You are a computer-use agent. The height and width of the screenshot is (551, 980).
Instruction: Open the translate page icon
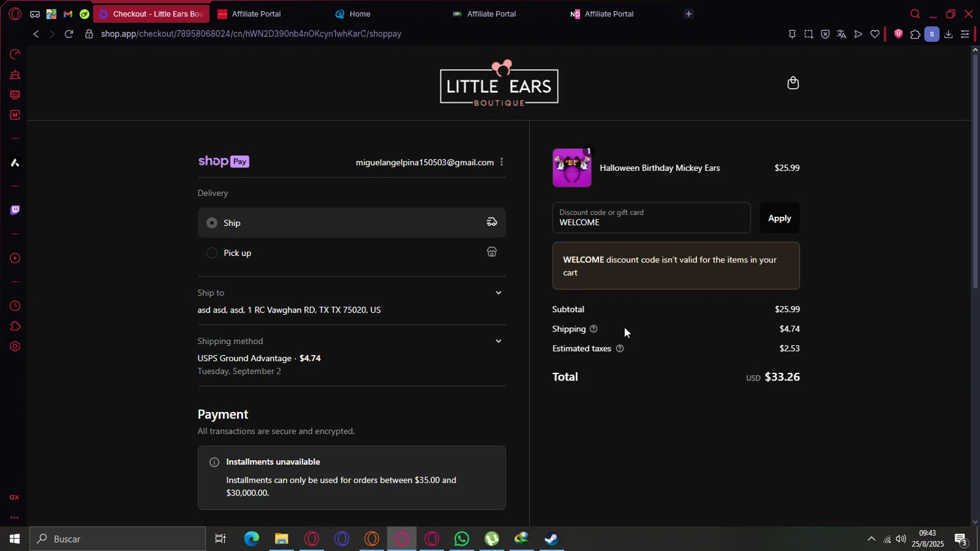click(841, 34)
